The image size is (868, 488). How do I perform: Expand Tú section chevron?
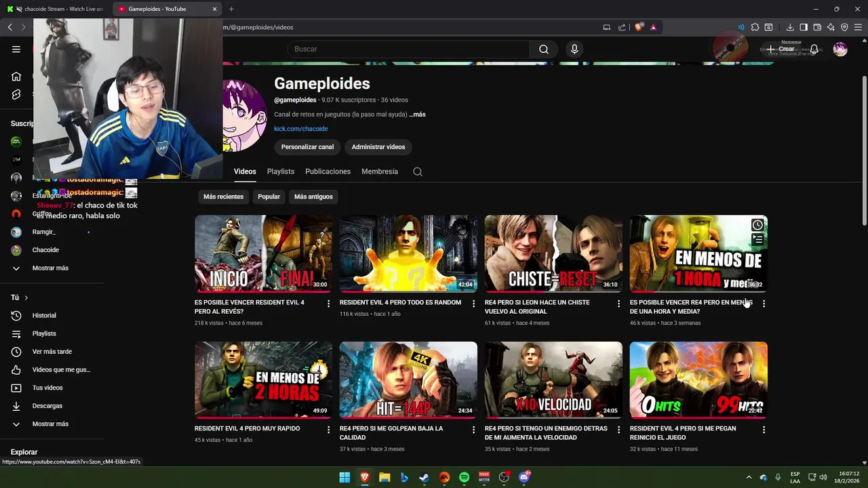coord(26,298)
